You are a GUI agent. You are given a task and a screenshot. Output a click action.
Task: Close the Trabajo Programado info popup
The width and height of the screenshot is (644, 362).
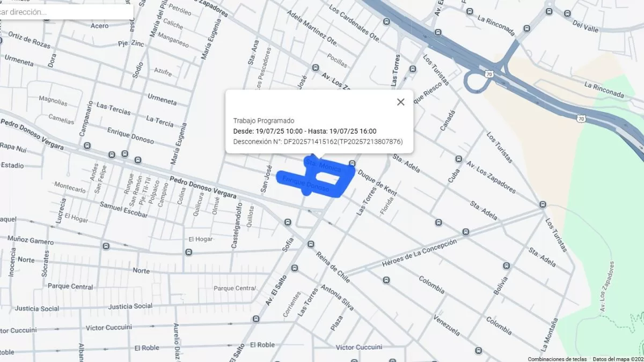pyautogui.click(x=400, y=102)
